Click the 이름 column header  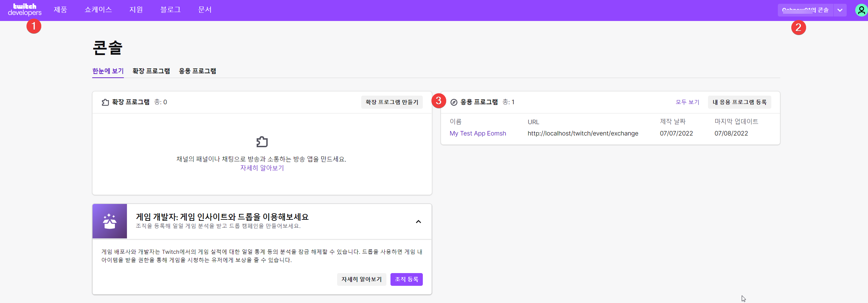coord(456,122)
